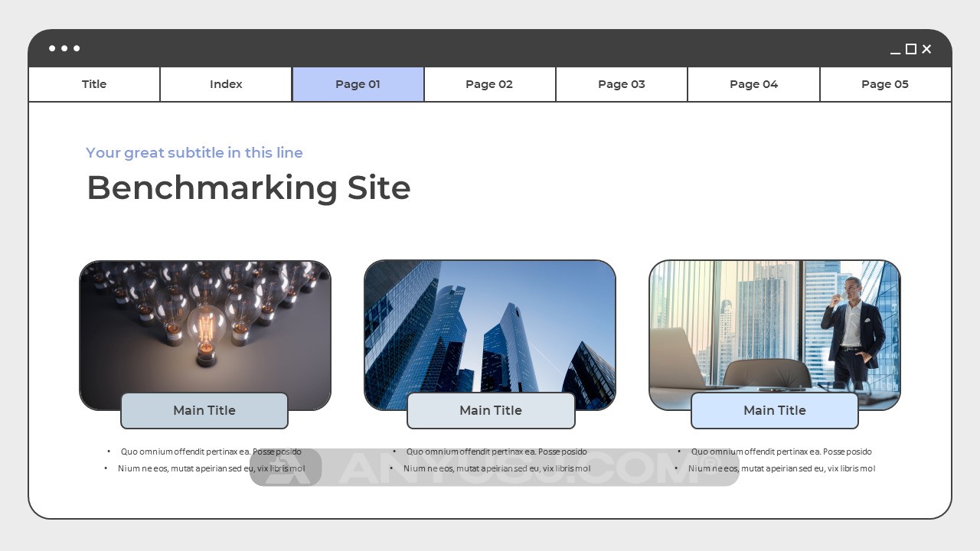Click the X close icon

click(x=926, y=49)
